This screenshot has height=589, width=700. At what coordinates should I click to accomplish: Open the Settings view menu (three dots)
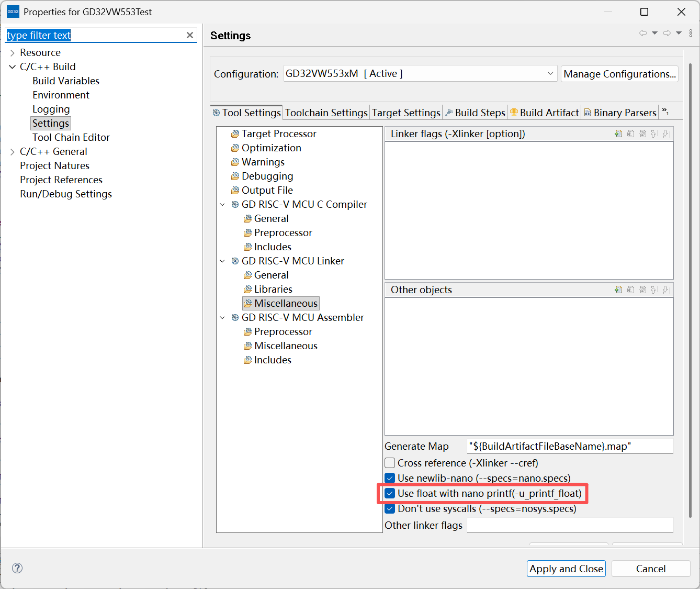[x=691, y=33]
